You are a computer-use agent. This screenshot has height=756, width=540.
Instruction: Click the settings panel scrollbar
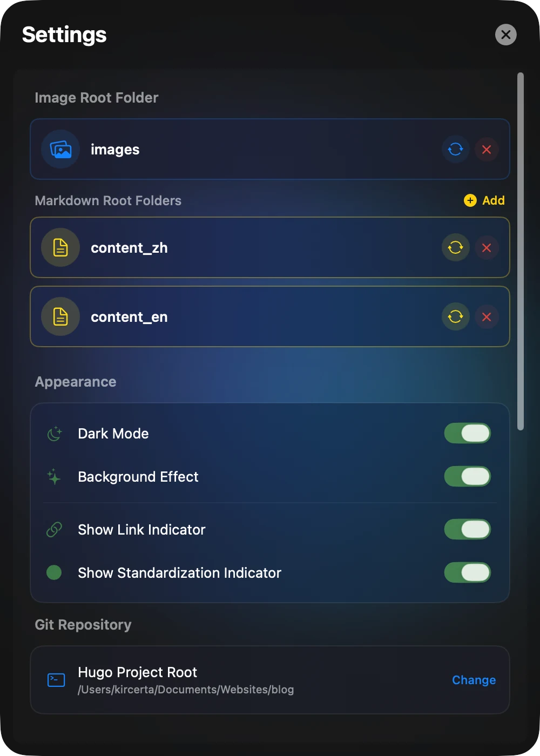[521, 251]
